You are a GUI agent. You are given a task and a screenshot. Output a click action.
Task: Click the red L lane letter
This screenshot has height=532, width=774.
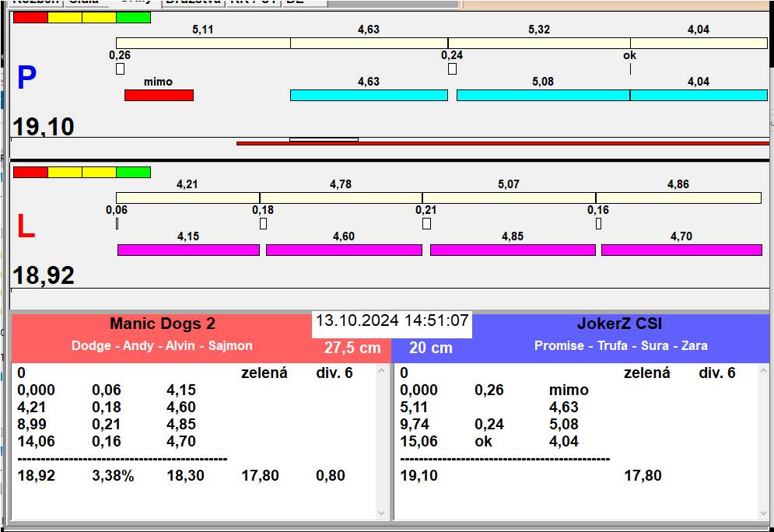[26, 227]
